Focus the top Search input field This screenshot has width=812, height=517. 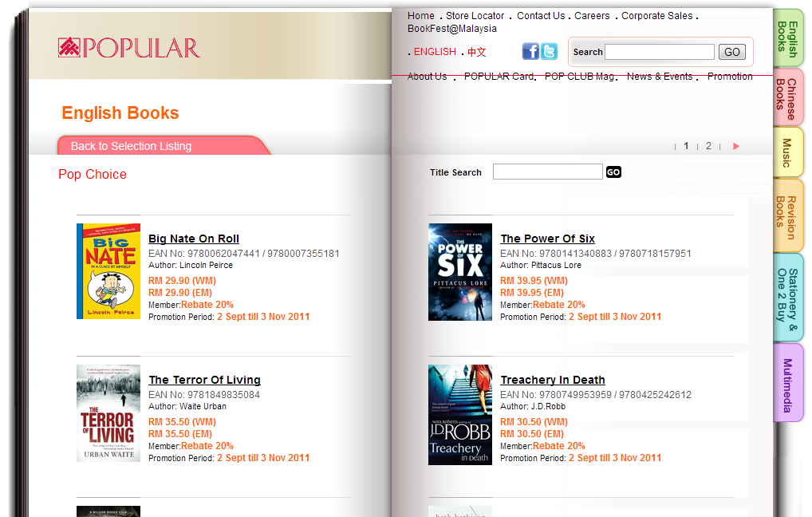[x=660, y=52]
